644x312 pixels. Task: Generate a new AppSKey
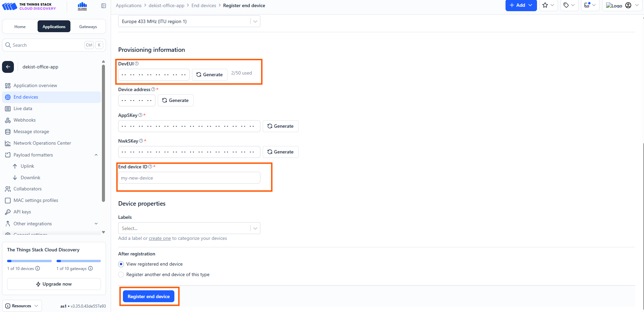[x=280, y=126]
